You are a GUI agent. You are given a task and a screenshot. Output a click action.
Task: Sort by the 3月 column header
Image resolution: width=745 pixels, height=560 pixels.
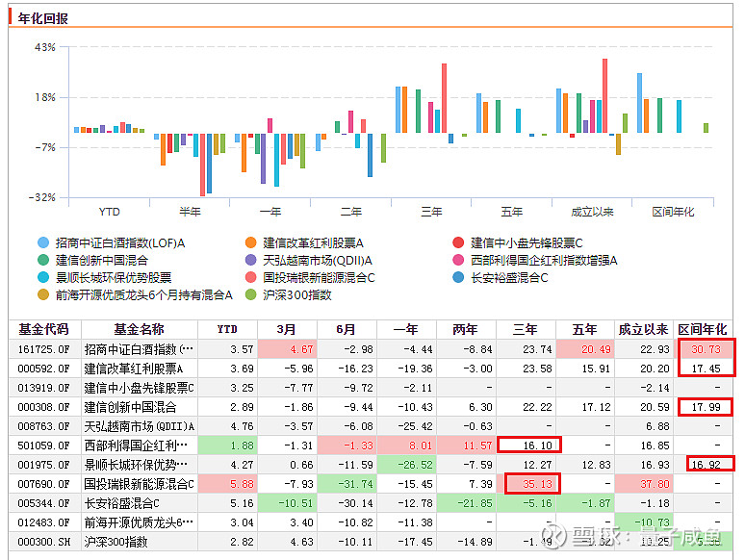[287, 330]
